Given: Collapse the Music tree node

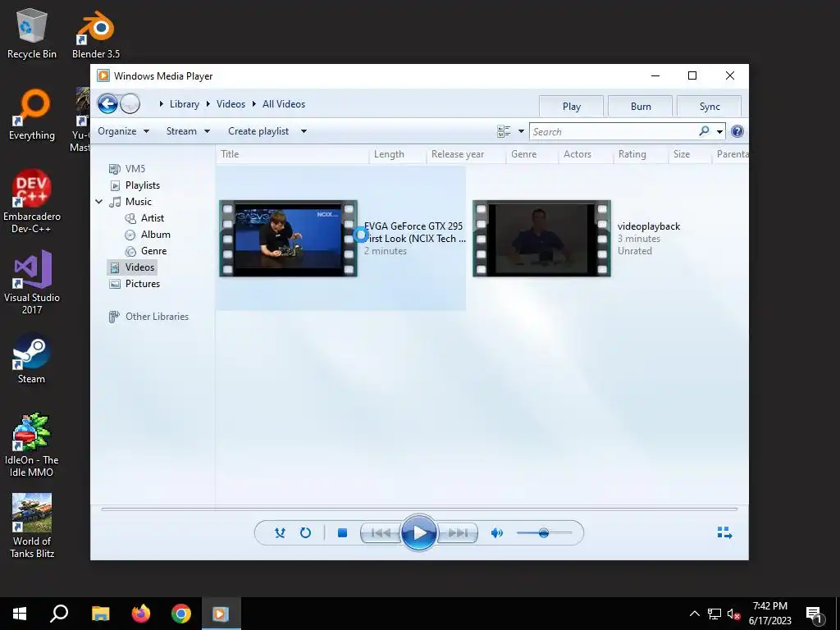Looking at the screenshot, I should coord(99,202).
